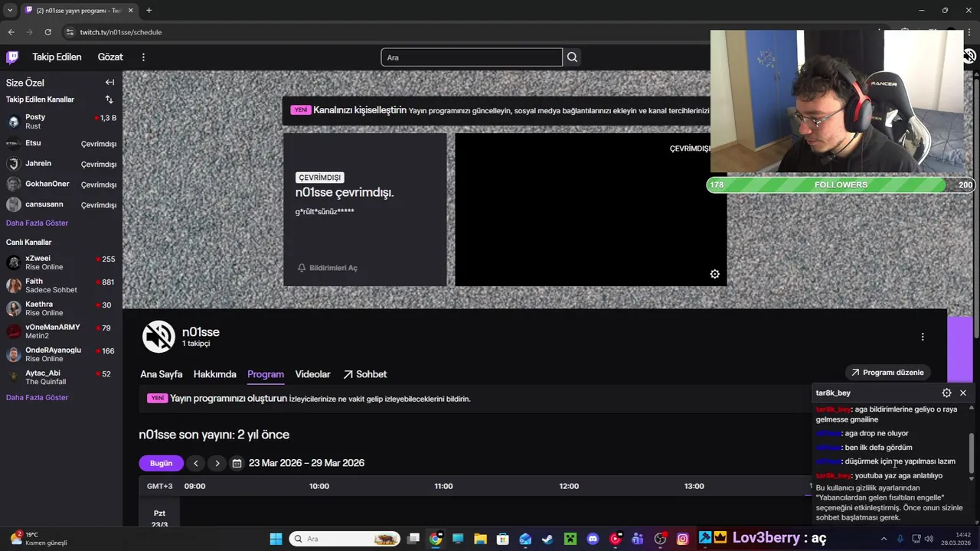Screen dimensions: 980x551
Task: Open Posty channel in sidebar
Action: 61,121
